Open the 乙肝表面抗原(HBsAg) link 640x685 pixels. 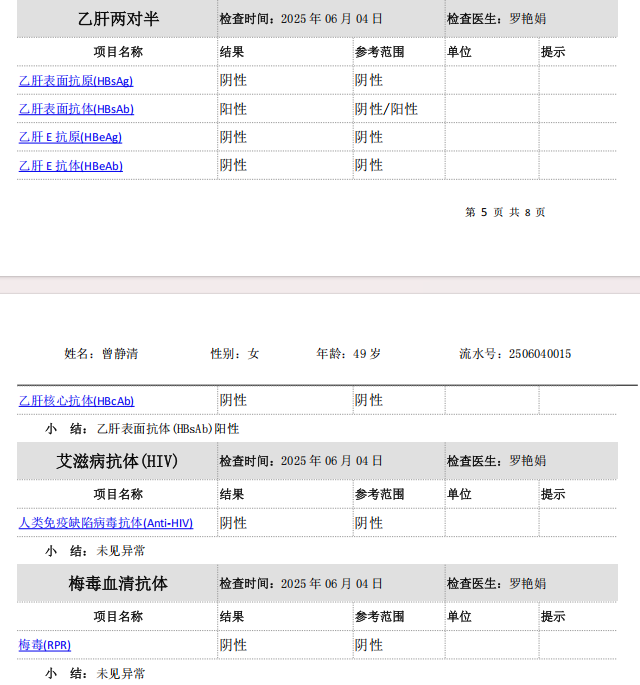(75, 81)
